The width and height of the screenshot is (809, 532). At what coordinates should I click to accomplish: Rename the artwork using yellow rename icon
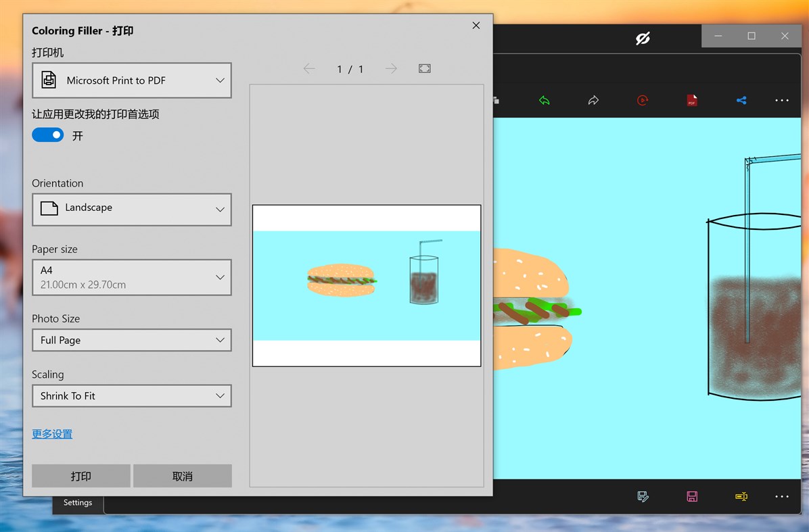click(741, 496)
